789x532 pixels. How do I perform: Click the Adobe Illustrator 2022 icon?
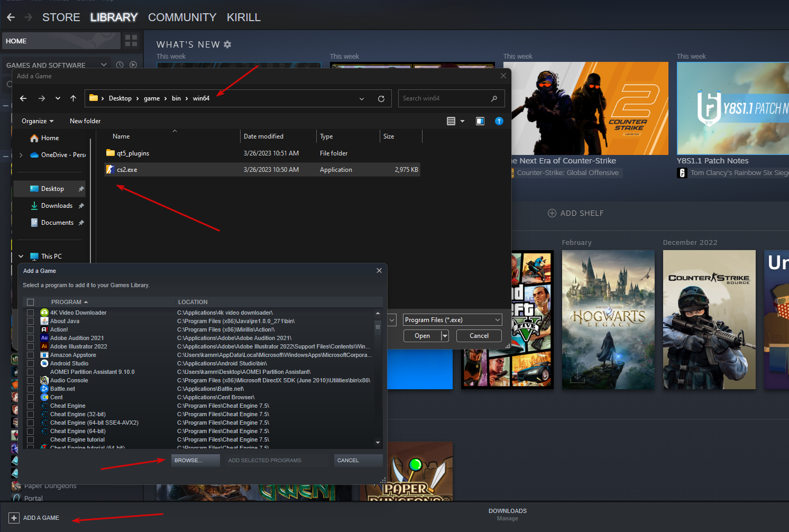[44, 346]
